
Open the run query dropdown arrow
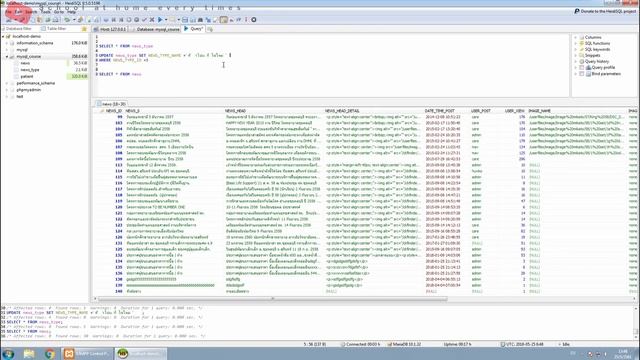point(166,20)
